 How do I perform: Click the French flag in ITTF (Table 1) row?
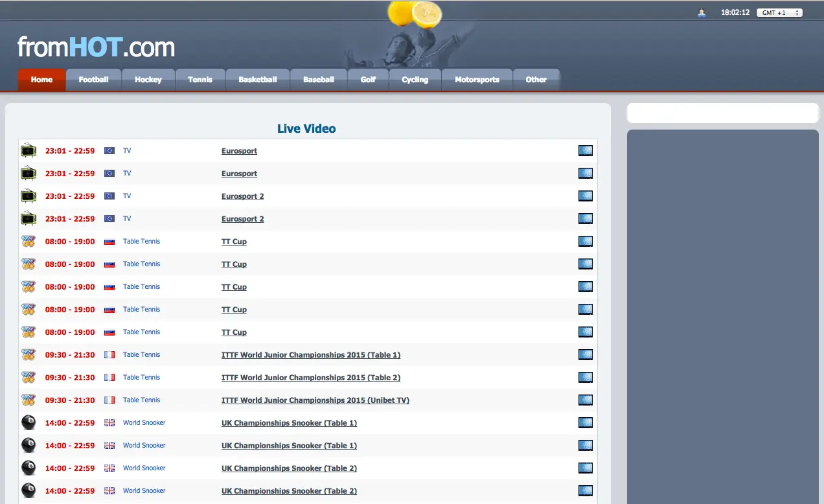[109, 355]
